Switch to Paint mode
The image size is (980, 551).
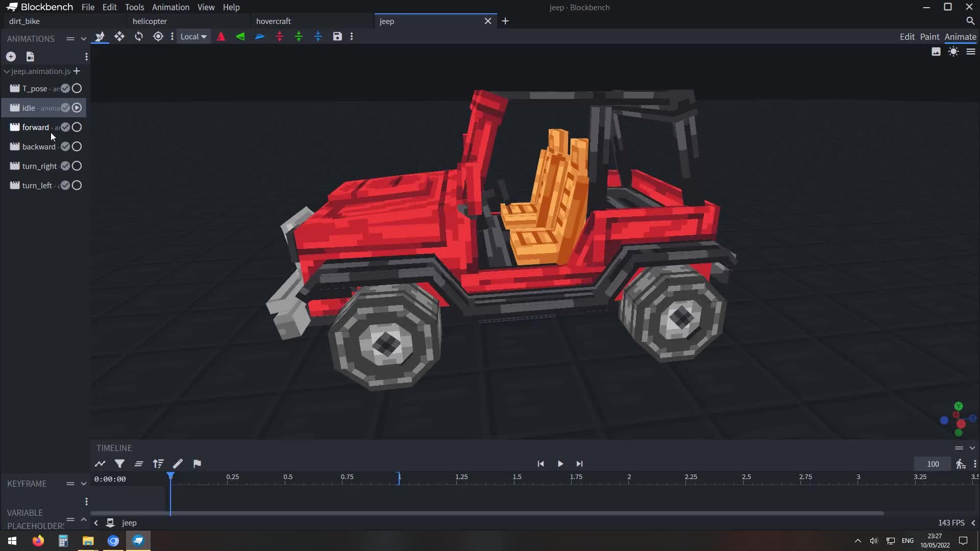click(929, 37)
